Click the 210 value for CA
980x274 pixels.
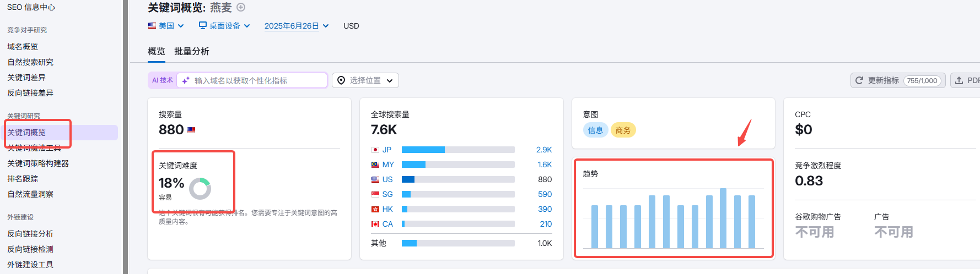pyautogui.click(x=546, y=224)
